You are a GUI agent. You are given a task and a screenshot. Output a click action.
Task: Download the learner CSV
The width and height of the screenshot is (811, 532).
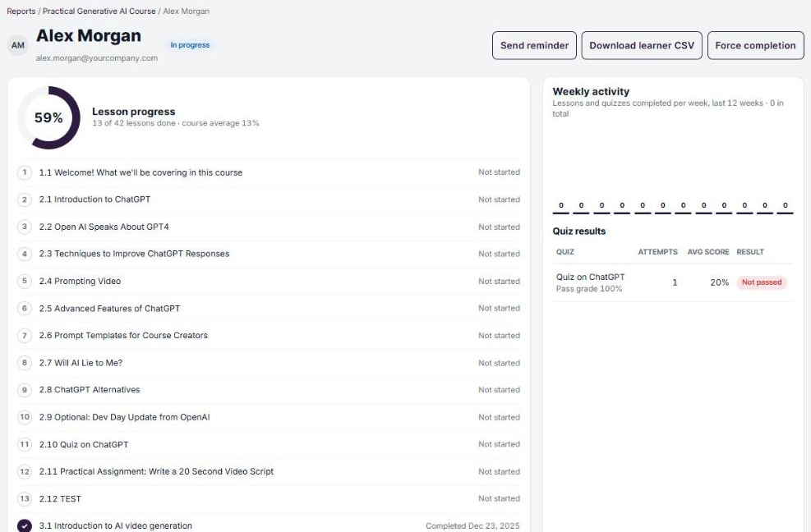tap(642, 45)
